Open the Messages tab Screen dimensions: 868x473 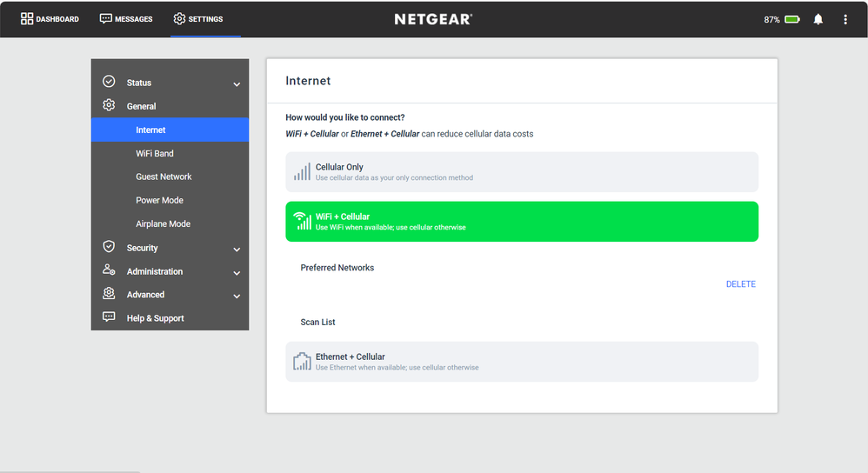coord(126,19)
